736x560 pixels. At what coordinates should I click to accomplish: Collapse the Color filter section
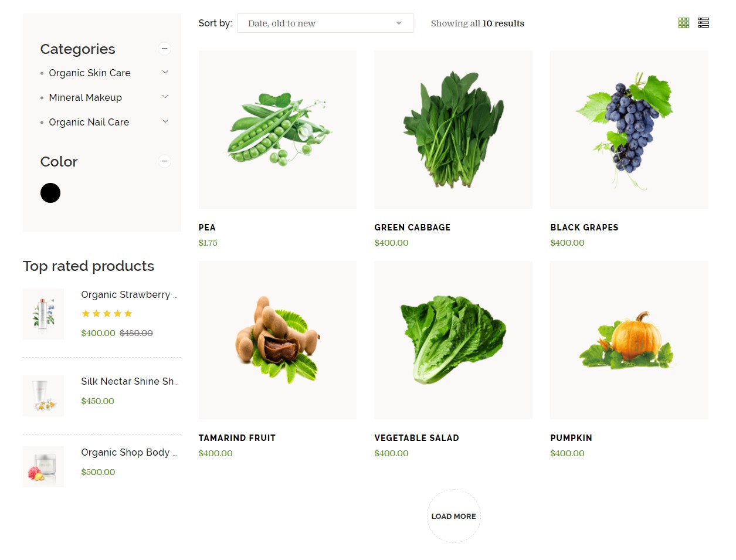coord(165,161)
